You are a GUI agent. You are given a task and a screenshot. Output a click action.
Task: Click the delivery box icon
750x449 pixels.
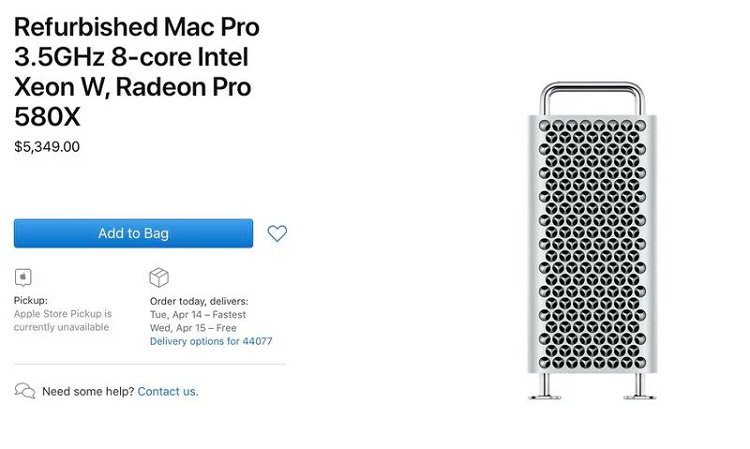[x=159, y=277]
